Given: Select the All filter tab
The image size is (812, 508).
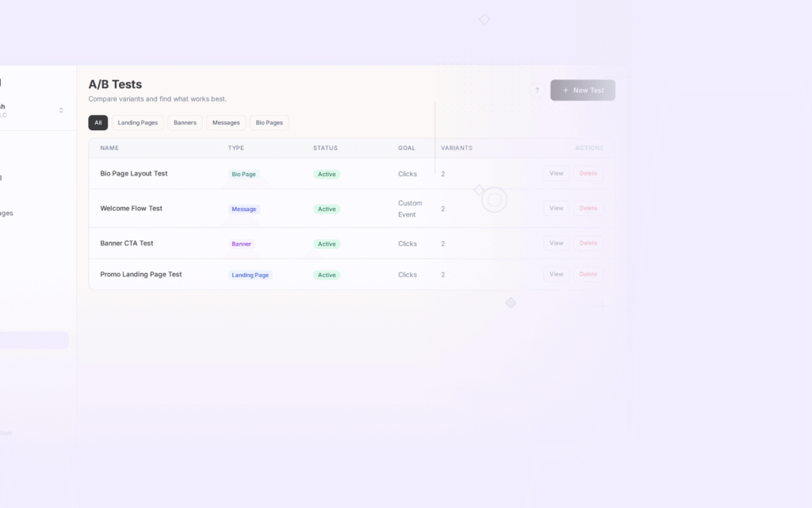Looking at the screenshot, I should click(x=98, y=123).
